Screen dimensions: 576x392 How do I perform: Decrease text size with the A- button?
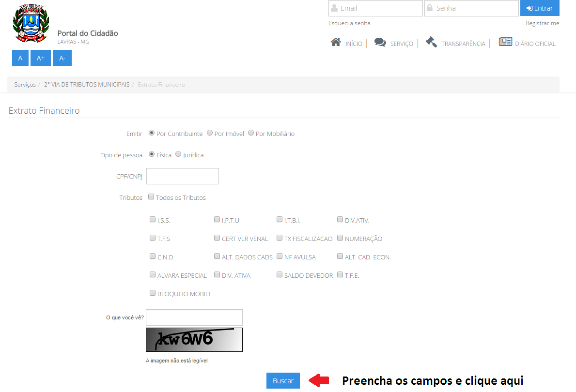[62, 58]
